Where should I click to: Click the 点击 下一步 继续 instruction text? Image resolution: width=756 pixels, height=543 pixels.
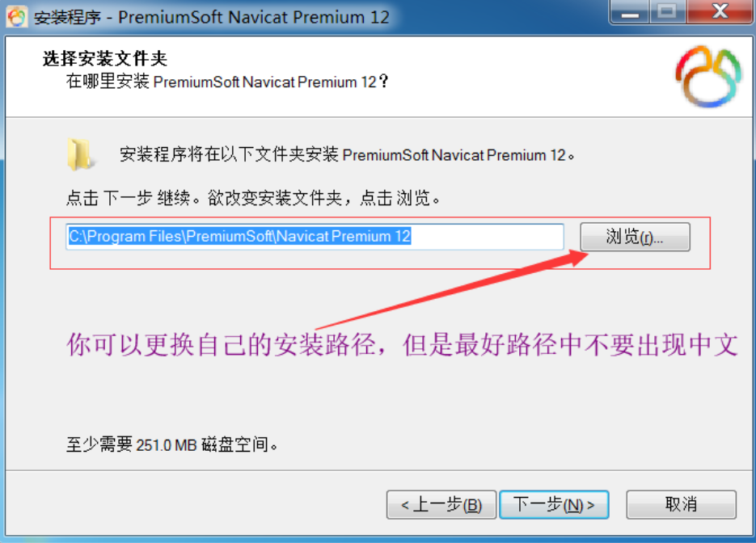pyautogui.click(x=253, y=198)
